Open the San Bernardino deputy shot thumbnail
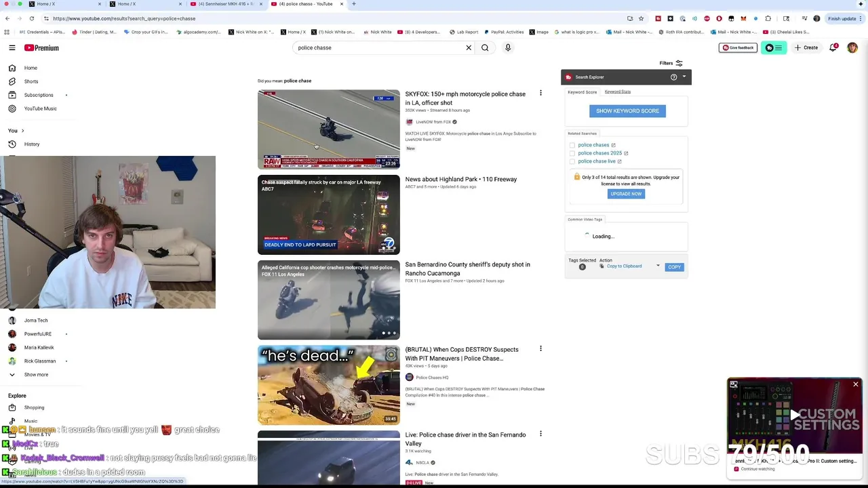Viewport: 868px width, 488px height. (x=329, y=300)
